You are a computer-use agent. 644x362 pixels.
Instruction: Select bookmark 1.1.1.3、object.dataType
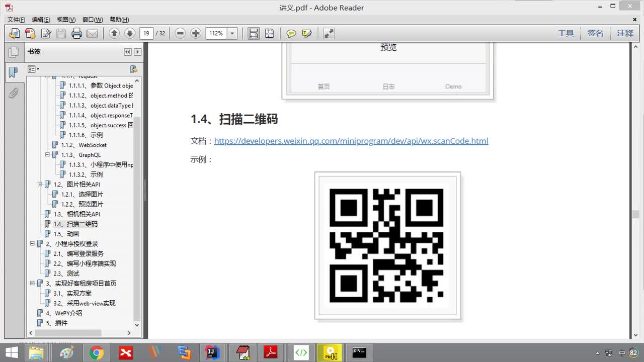(x=101, y=106)
